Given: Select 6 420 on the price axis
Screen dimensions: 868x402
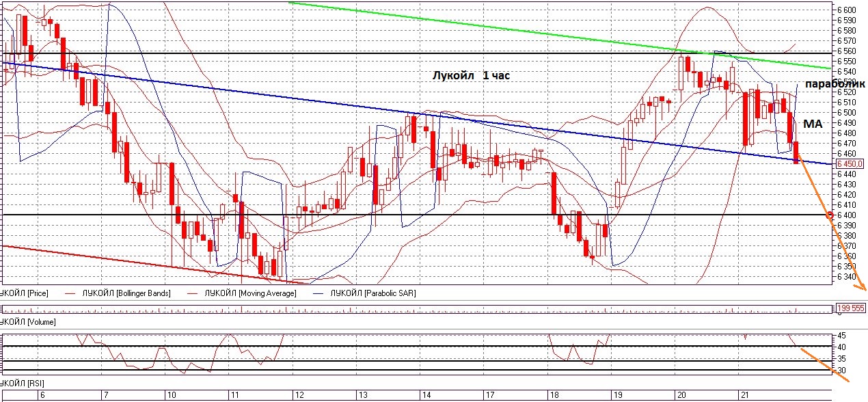Looking at the screenshot, I should 846,195.
